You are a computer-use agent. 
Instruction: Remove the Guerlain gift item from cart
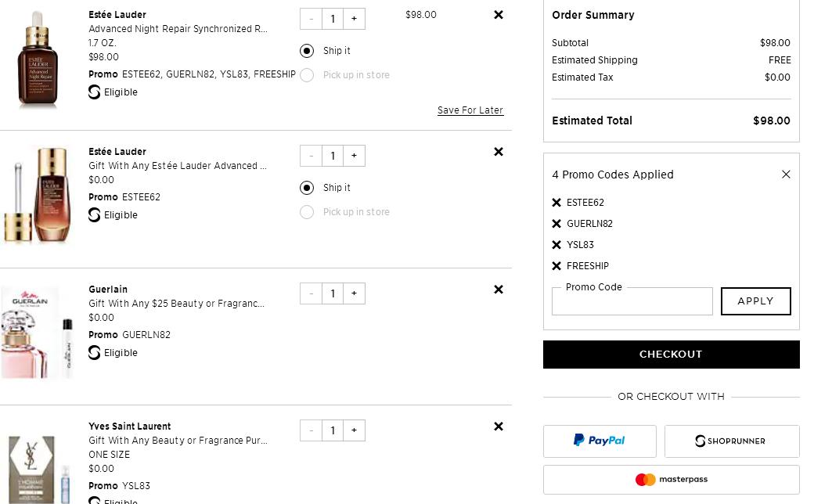[499, 289]
